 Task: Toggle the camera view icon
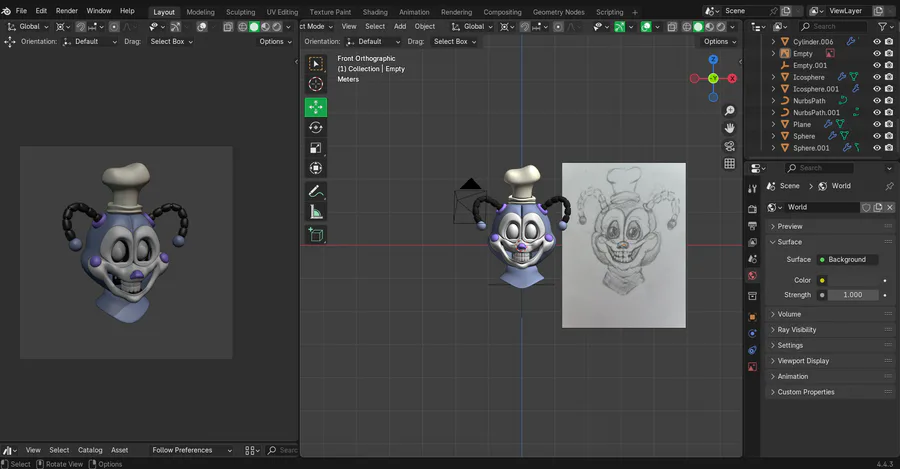click(x=730, y=146)
